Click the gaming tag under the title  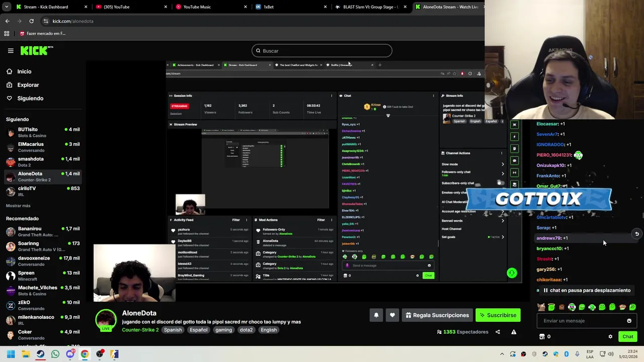(223, 330)
